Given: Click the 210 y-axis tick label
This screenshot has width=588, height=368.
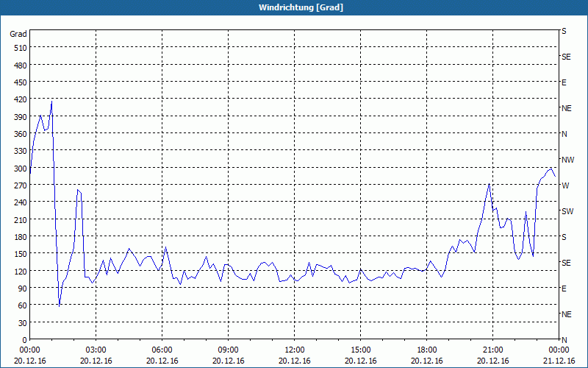Looking at the screenshot, I should pyautogui.click(x=21, y=219).
